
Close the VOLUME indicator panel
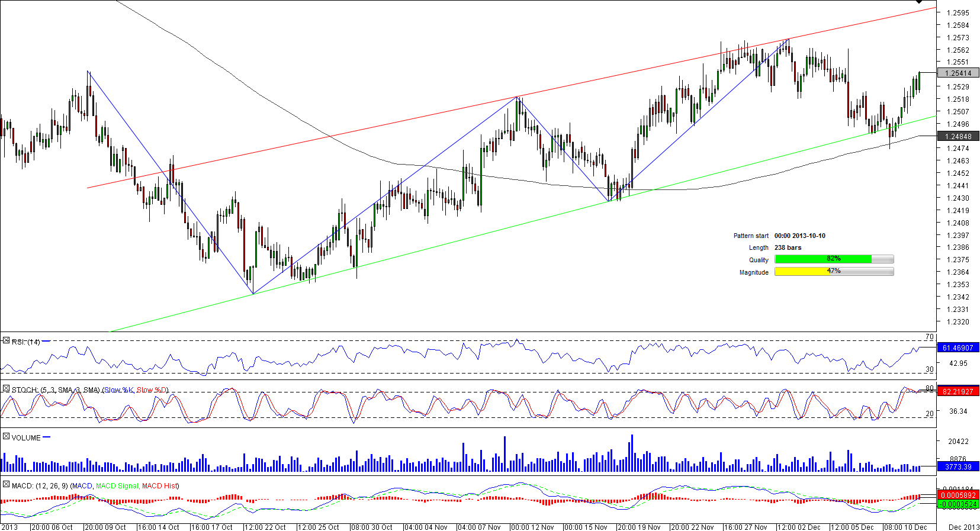6,437
